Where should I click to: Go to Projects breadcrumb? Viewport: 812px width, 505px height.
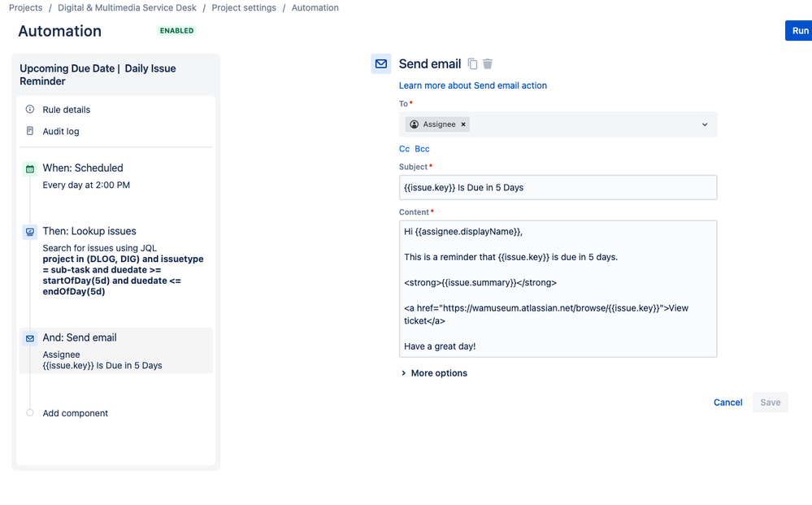pyautogui.click(x=25, y=8)
